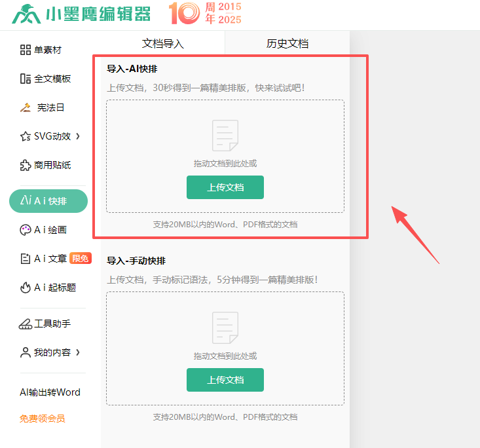The width and height of the screenshot is (480, 448).
Task: Expand the 我的内容 submenu arrow
Action: coord(79,352)
